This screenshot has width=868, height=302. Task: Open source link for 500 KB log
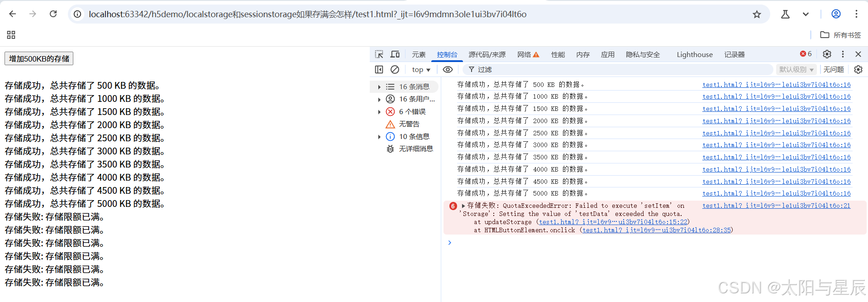tap(776, 85)
